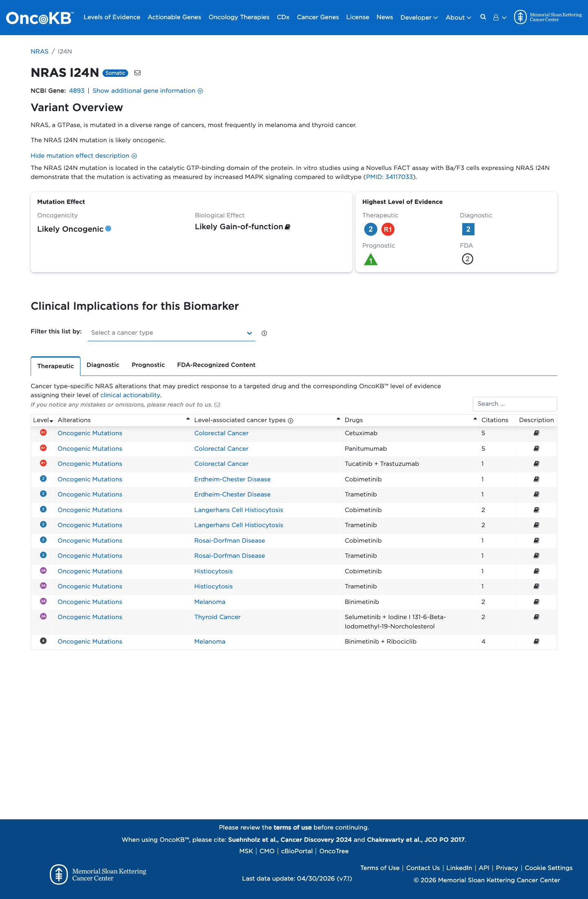Click the FDA level 2 circle icon
The image size is (588, 899).
(468, 259)
